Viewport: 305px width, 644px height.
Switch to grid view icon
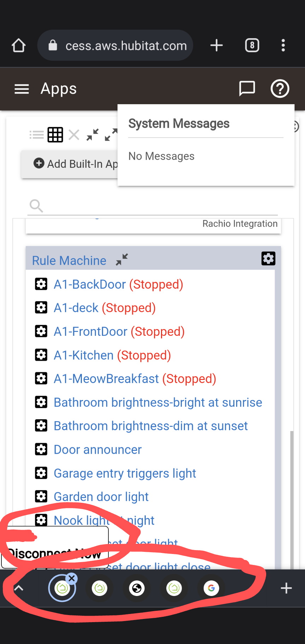[55, 135]
